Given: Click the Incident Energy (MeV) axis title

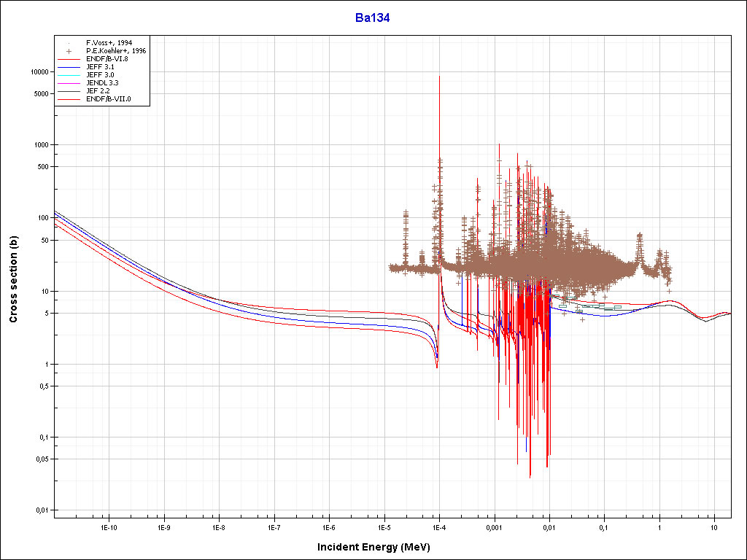Looking at the screenshot, I should pos(379,547).
